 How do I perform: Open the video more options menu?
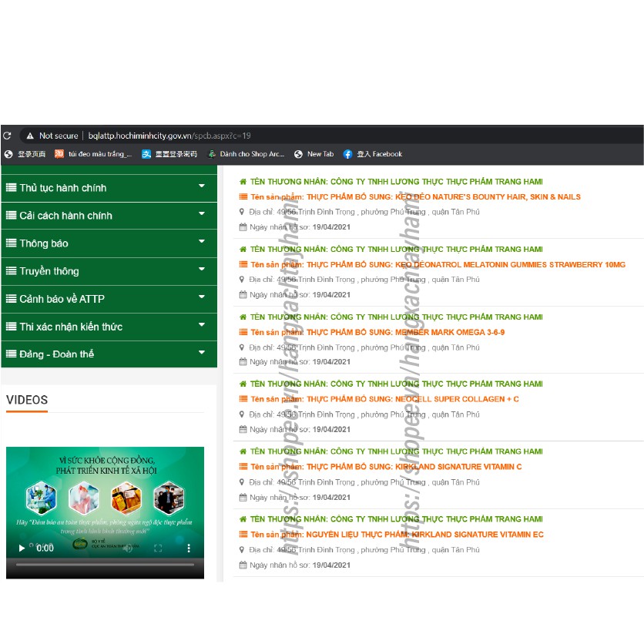click(189, 548)
